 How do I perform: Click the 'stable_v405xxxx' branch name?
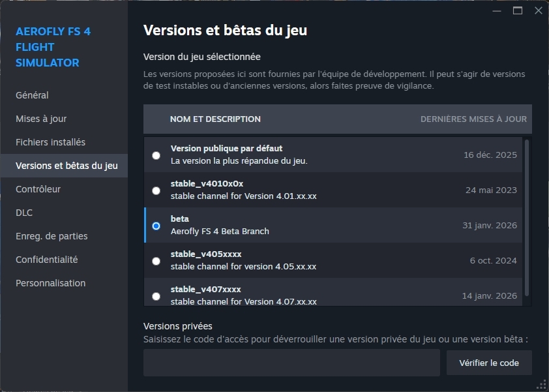tap(206, 254)
